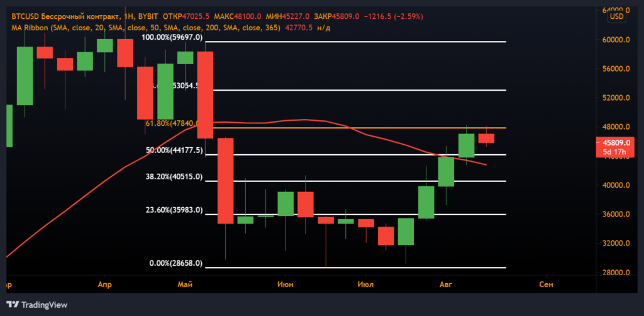This screenshot has height=316, width=644.
Task: Click the 28000.0 price axis label
Action: point(616,273)
